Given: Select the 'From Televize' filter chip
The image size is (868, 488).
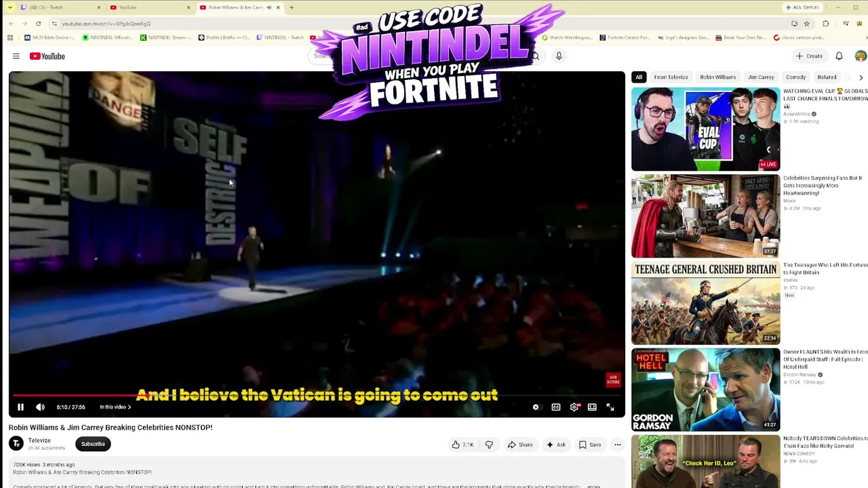Looking at the screenshot, I should point(671,77).
